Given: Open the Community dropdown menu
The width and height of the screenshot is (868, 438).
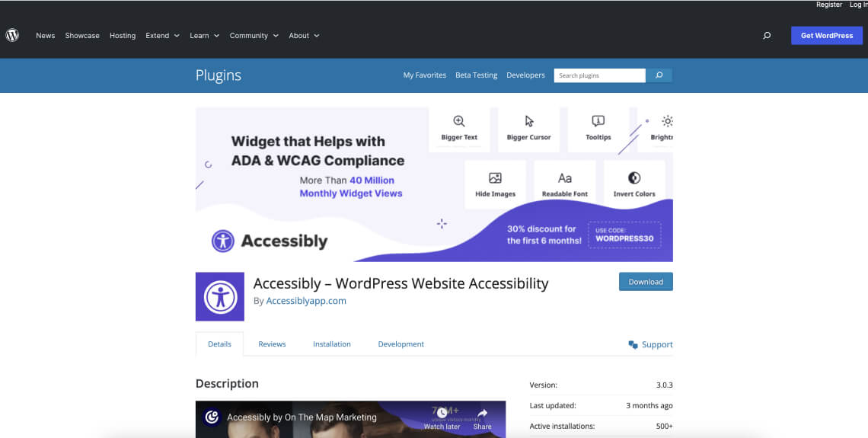Looking at the screenshot, I should coord(254,36).
